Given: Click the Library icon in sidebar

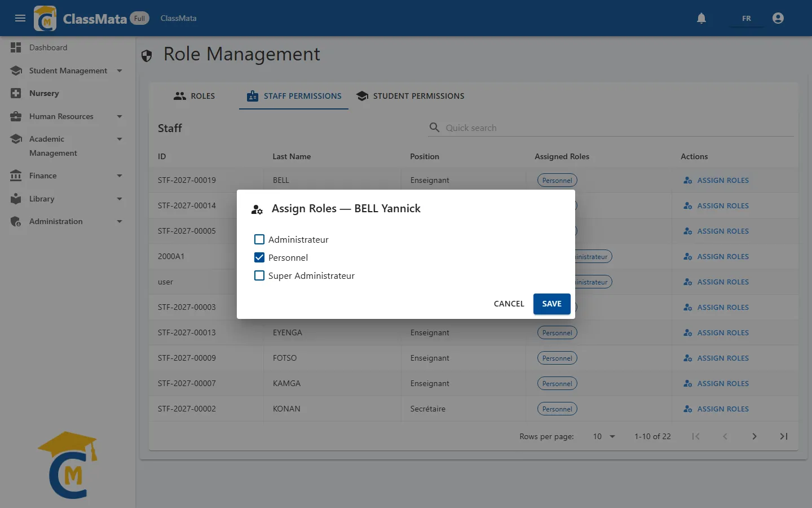Looking at the screenshot, I should (16, 199).
